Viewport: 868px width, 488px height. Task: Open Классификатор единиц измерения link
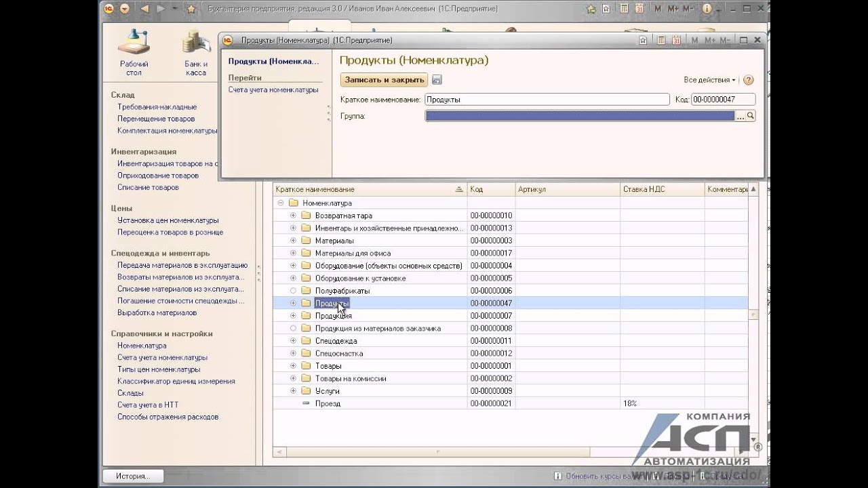176,381
